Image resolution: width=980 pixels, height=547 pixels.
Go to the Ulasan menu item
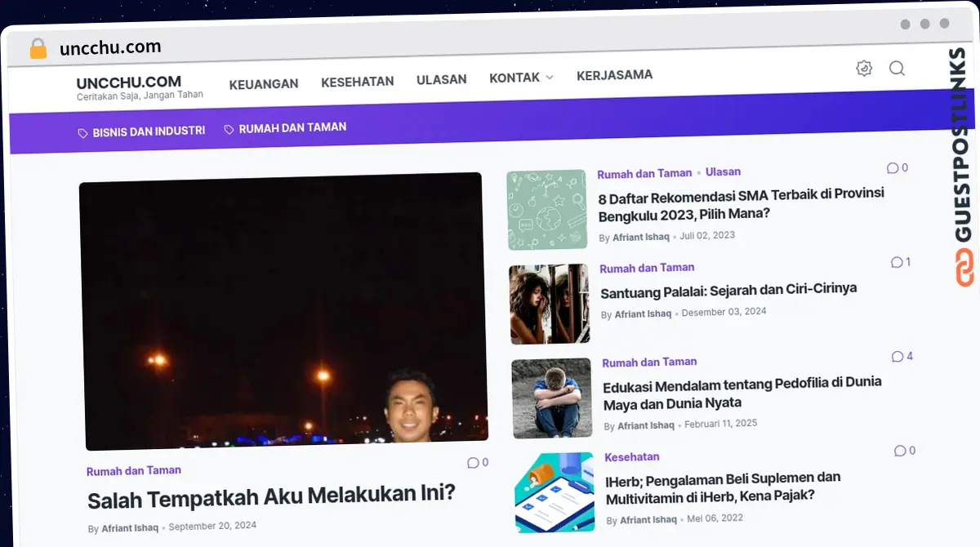442,79
